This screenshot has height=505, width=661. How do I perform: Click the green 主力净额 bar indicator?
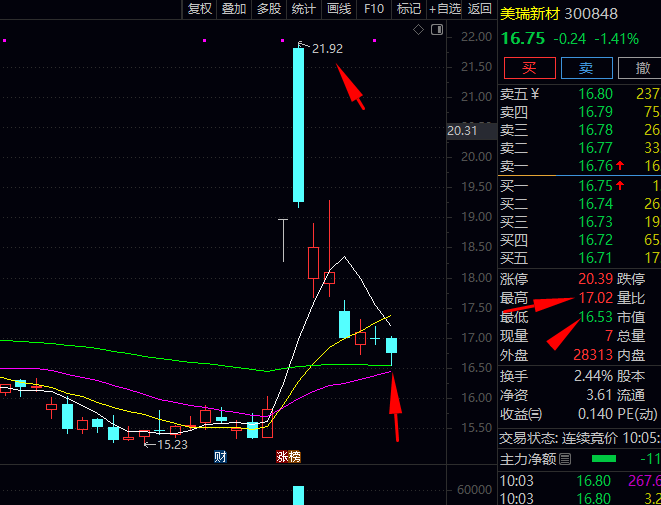pos(604,459)
